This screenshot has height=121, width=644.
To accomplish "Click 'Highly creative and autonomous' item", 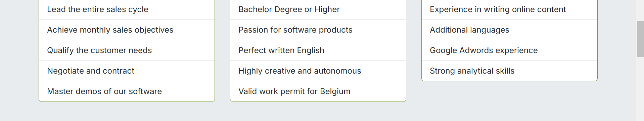I will (318, 71).
